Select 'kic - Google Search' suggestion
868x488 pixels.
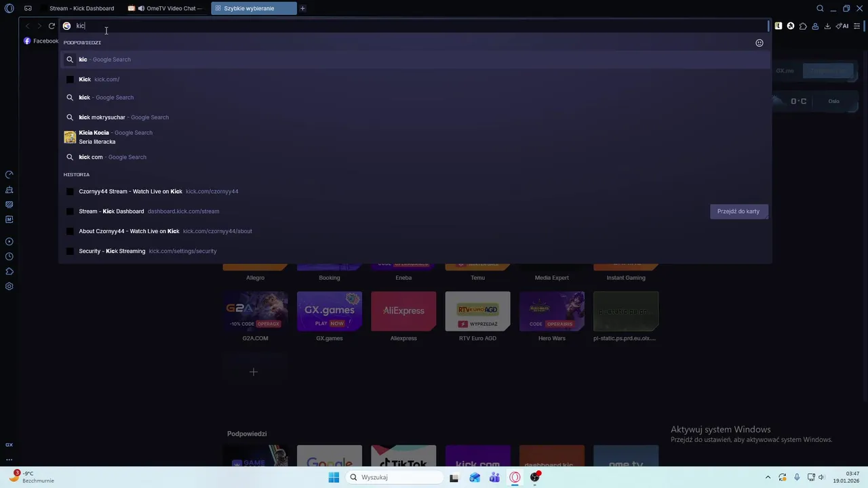click(x=416, y=60)
